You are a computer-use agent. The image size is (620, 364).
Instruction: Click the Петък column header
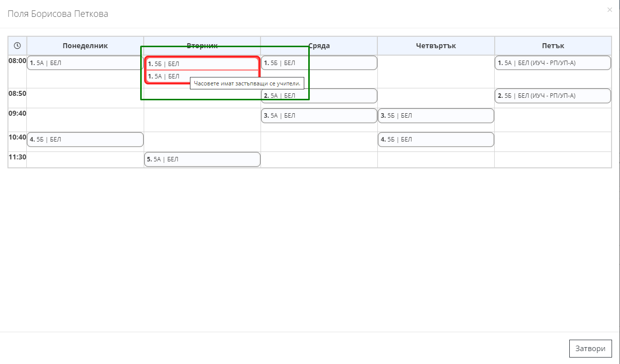click(x=553, y=46)
